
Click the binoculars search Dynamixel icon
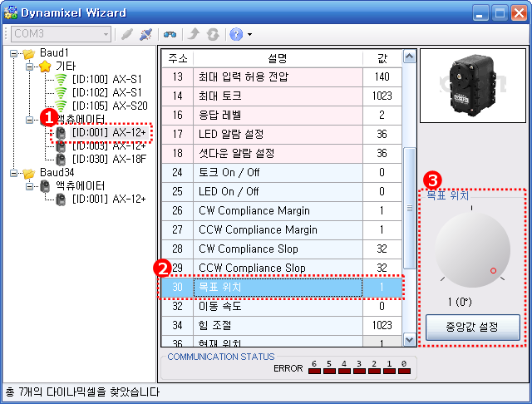(170, 34)
